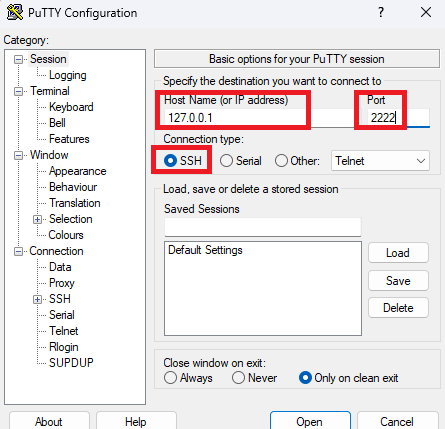Open Behaviour settings in tree
This screenshot has height=429, width=445.
73,187
